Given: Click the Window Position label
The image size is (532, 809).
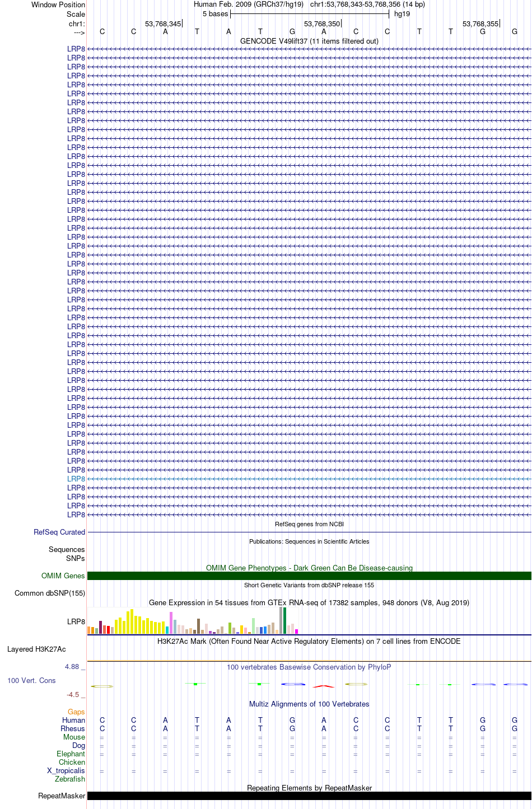Looking at the screenshot, I should 58,5.
